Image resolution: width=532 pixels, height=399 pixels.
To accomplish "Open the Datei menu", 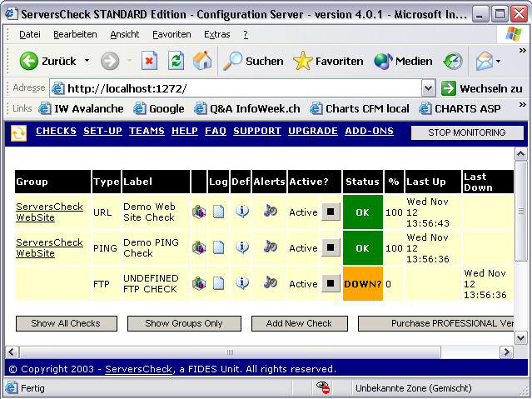I will click(x=30, y=34).
